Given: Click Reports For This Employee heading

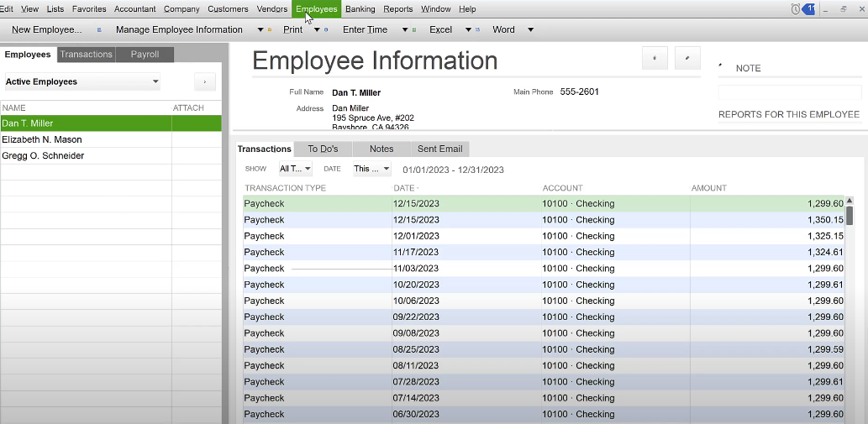Looking at the screenshot, I should 788,115.
